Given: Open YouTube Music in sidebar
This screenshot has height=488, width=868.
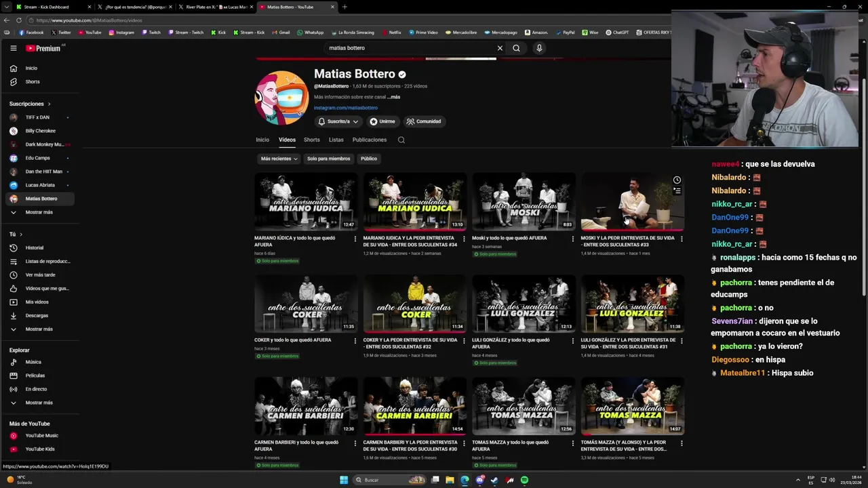Looking at the screenshot, I should click(x=40, y=435).
